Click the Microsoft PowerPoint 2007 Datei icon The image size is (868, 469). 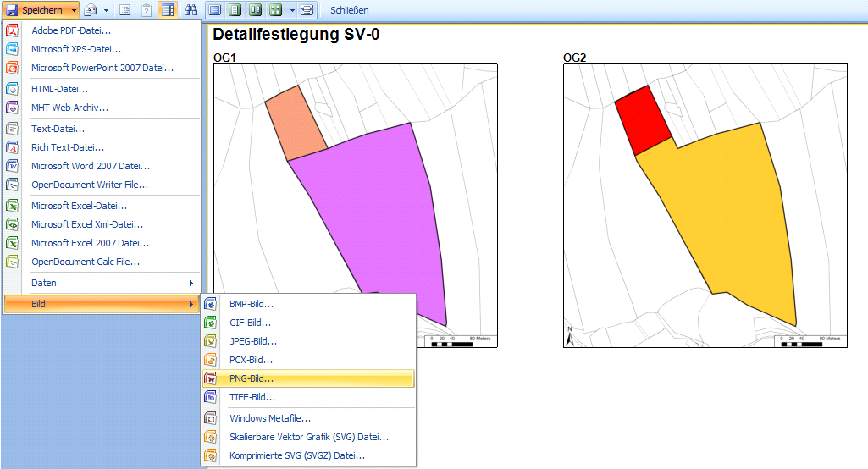point(13,69)
